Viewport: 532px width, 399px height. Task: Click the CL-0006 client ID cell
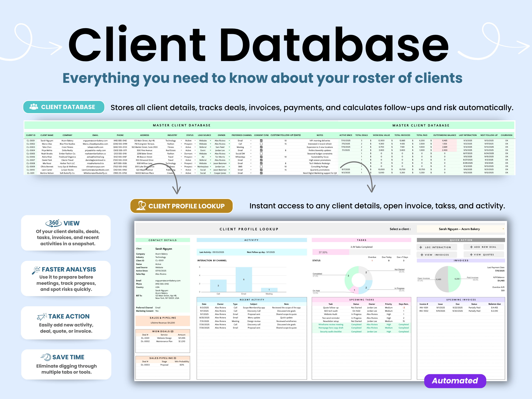coord(31,157)
